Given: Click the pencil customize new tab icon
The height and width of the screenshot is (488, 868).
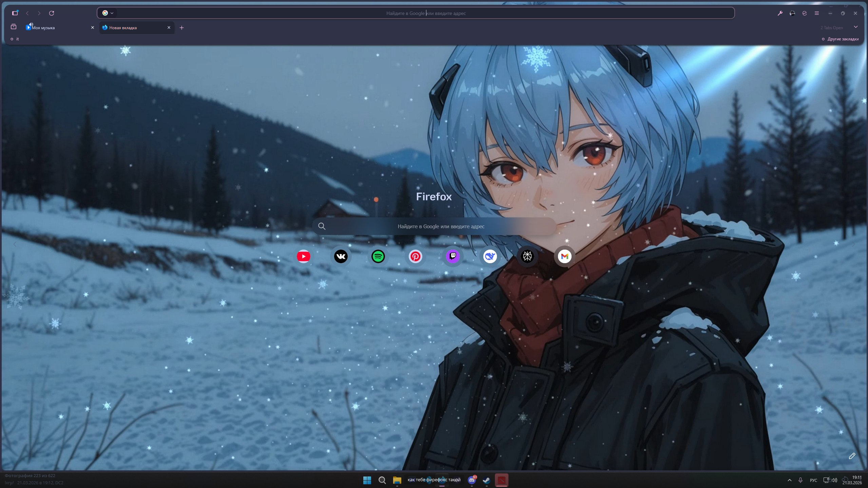Looking at the screenshot, I should pyautogui.click(x=852, y=456).
